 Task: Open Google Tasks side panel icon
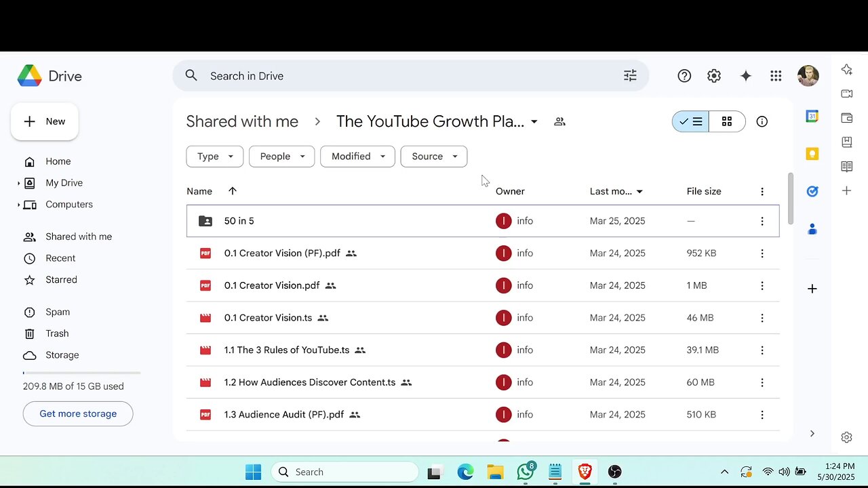812,191
